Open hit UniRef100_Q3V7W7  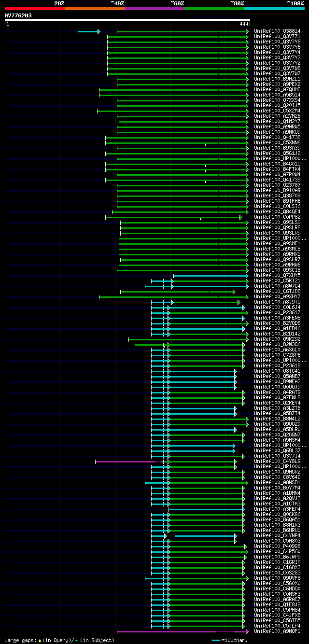277,73
